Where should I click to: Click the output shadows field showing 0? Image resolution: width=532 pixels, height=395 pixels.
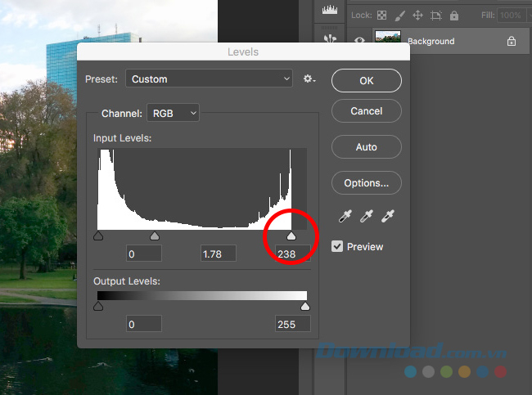click(x=144, y=324)
